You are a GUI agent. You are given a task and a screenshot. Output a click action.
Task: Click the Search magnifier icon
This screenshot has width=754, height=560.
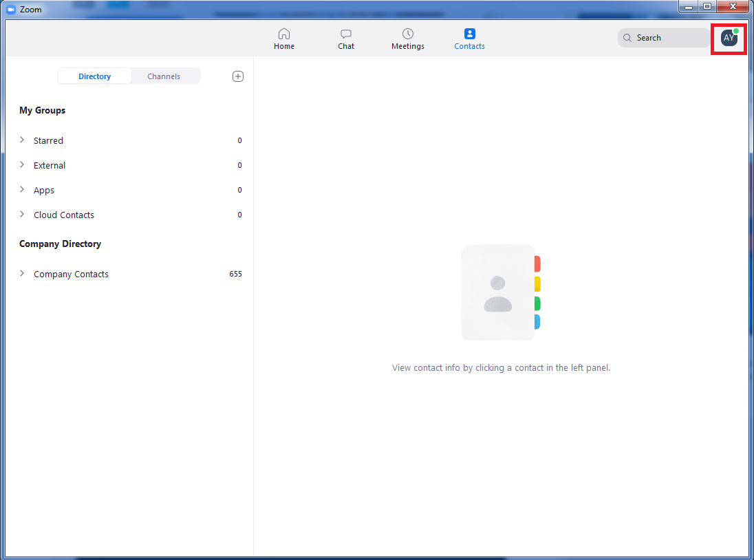(x=627, y=37)
